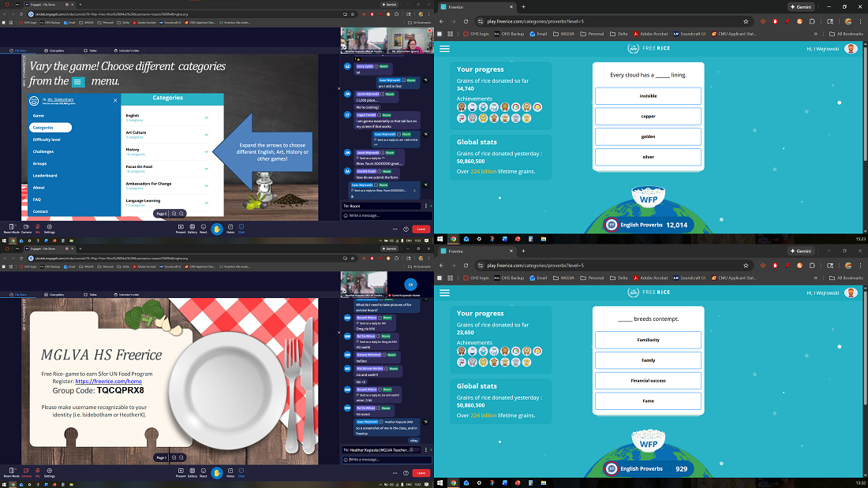
Task: Toggle raise-hand button in MGLVA-slide Engageli window
Action: click(217, 472)
